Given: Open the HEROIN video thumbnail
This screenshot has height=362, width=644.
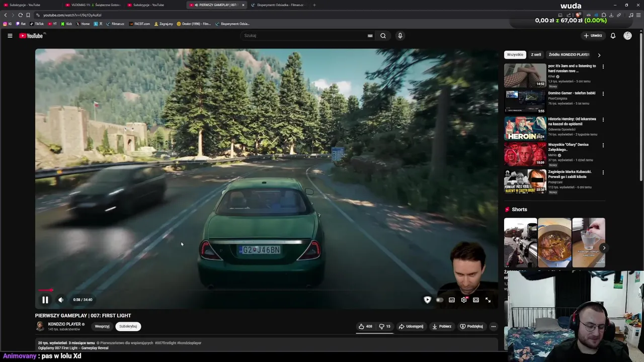Looking at the screenshot, I should point(525,128).
